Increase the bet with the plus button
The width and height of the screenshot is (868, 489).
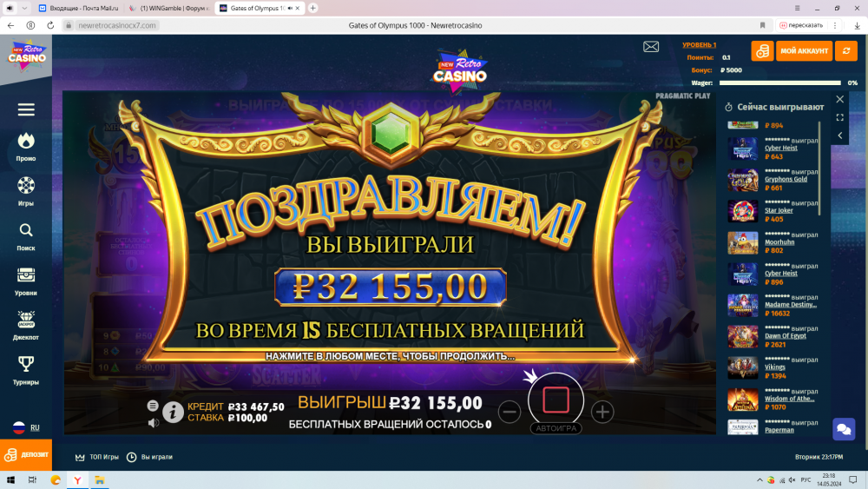[602, 412]
